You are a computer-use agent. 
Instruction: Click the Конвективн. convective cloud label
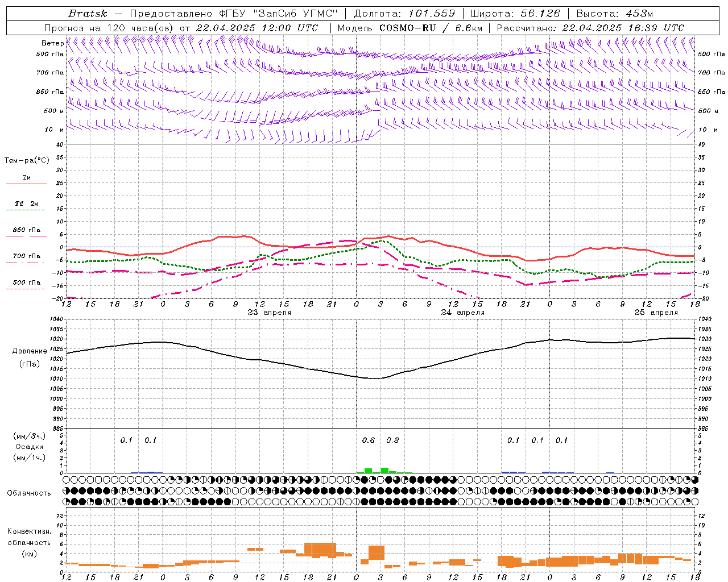click(x=29, y=531)
